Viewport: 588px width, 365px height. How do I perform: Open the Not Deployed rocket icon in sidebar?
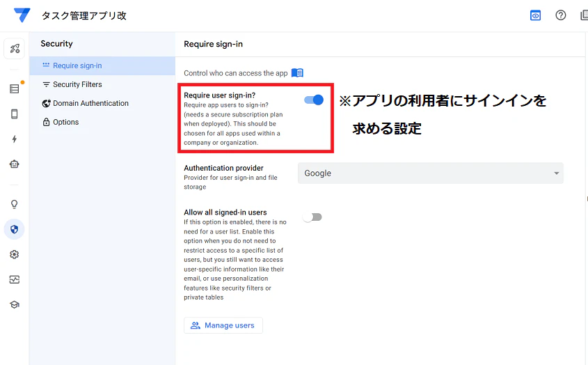coord(14,49)
